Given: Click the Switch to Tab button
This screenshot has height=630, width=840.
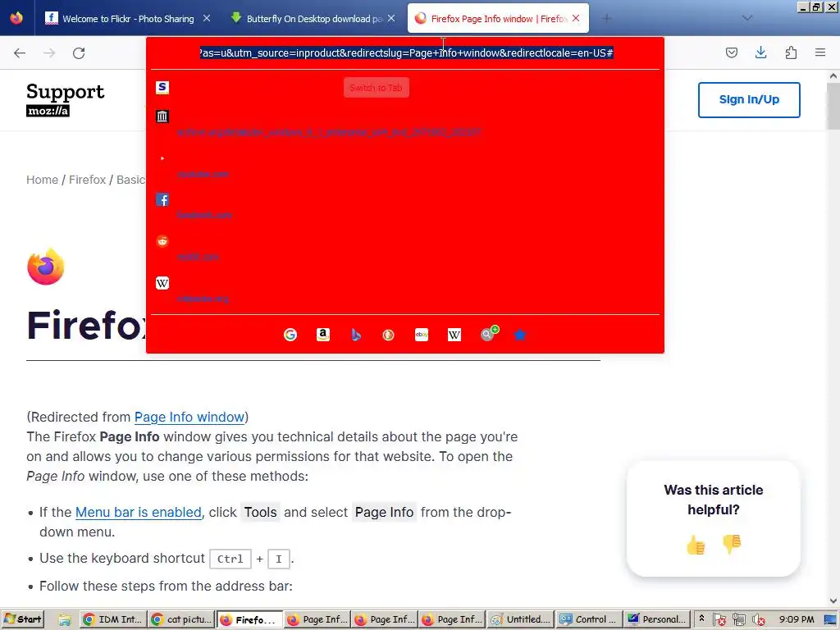Looking at the screenshot, I should [376, 87].
